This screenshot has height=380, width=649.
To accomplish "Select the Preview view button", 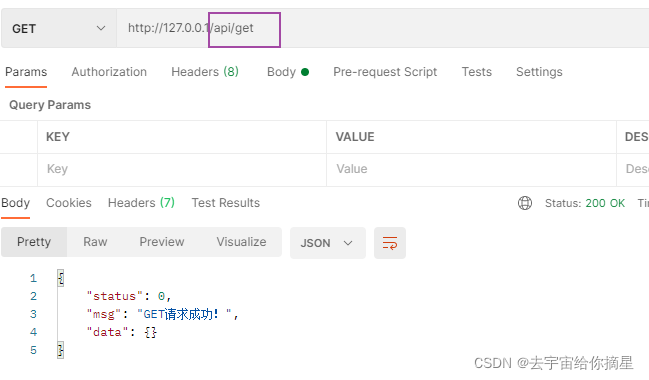I will coord(162,242).
